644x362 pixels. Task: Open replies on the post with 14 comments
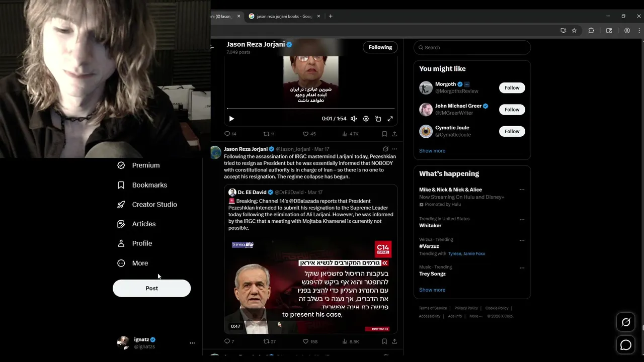pyautogui.click(x=230, y=134)
